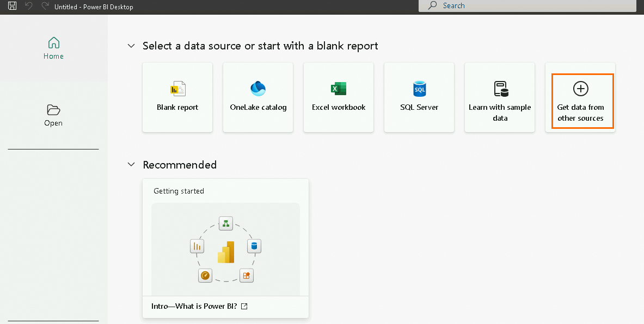The image size is (644, 324).
Task: Click the Redo arrow in title bar
Action: [x=45, y=6]
